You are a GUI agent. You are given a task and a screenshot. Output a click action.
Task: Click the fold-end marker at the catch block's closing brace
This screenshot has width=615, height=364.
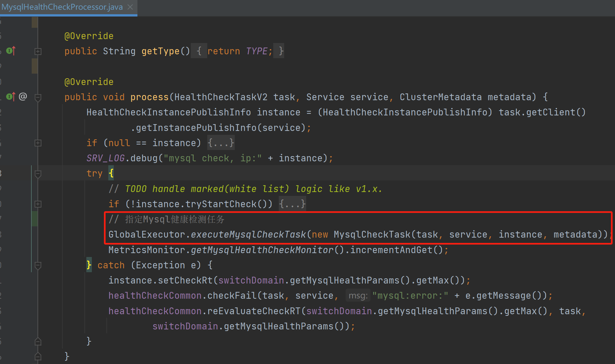pyautogui.click(x=38, y=341)
